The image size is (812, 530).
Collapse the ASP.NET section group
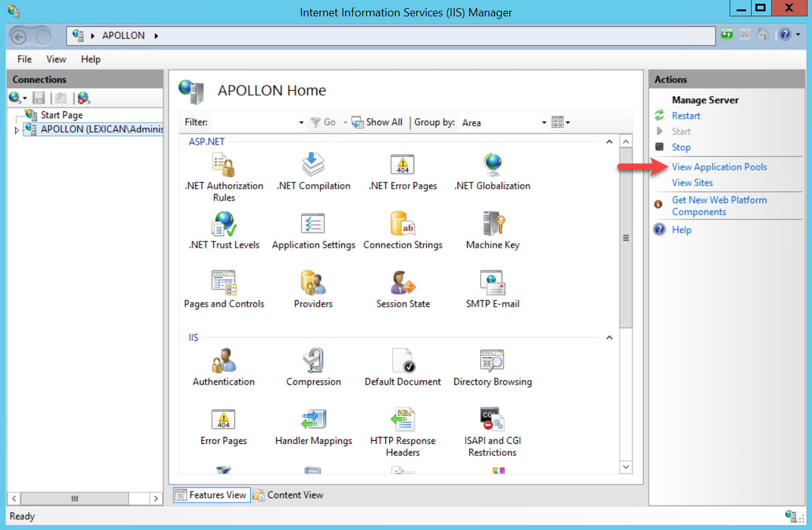click(609, 142)
